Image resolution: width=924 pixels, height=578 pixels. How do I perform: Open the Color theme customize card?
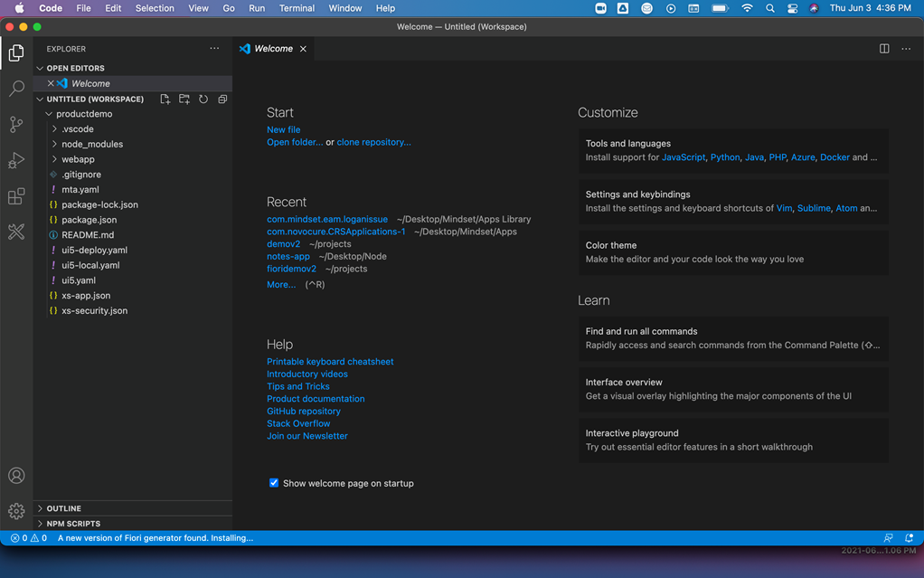[x=733, y=252]
